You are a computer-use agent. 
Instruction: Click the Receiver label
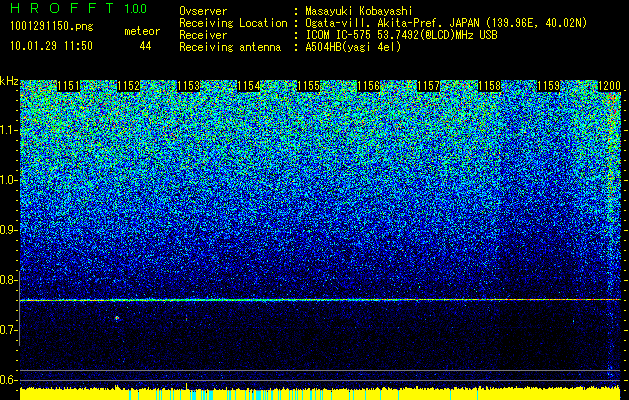[x=203, y=35]
